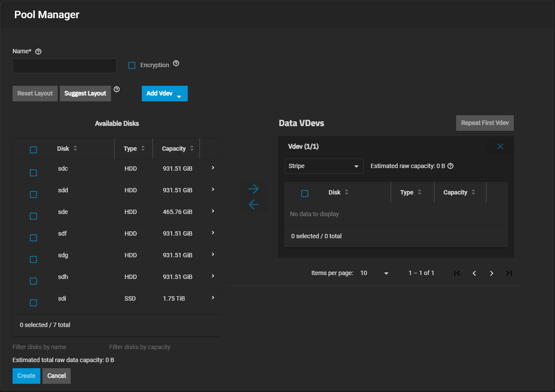The height and width of the screenshot is (392, 555).
Task: Expand details for disk sdf
Action: tap(213, 233)
